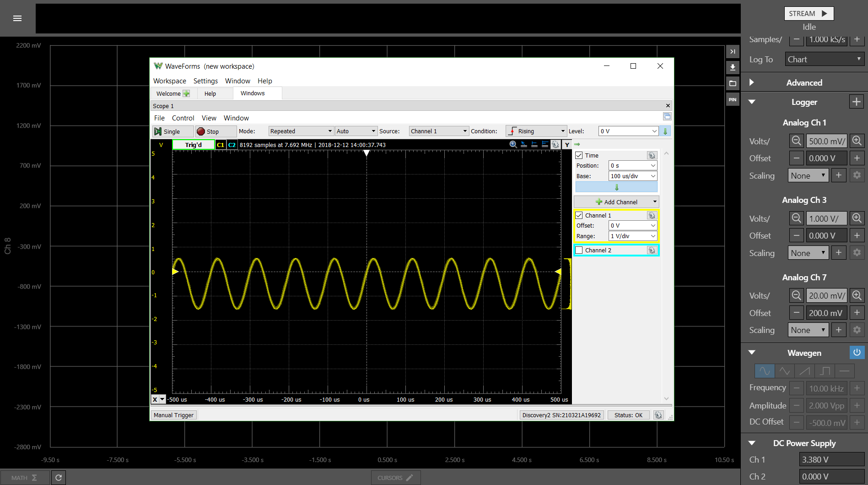Click the download data icon beside the chart

click(x=733, y=67)
